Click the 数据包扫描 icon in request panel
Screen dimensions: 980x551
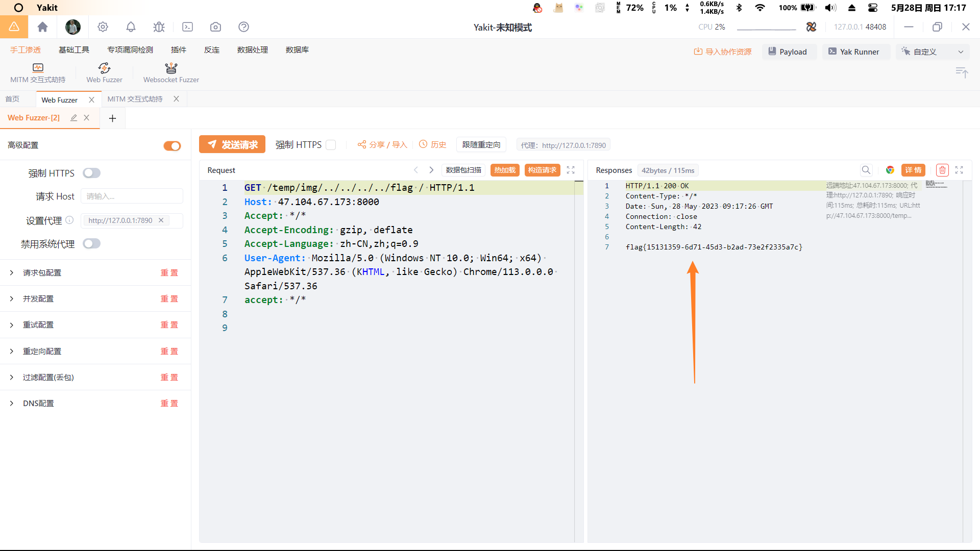point(463,170)
